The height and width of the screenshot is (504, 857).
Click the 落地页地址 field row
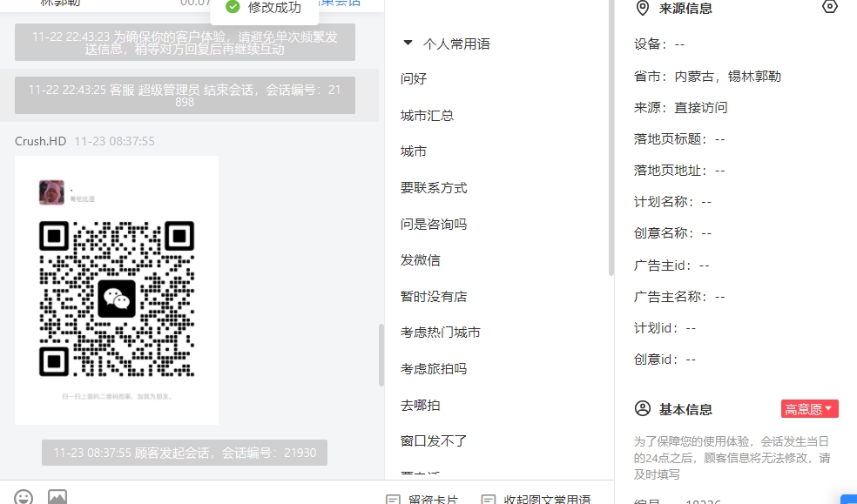[x=679, y=171]
